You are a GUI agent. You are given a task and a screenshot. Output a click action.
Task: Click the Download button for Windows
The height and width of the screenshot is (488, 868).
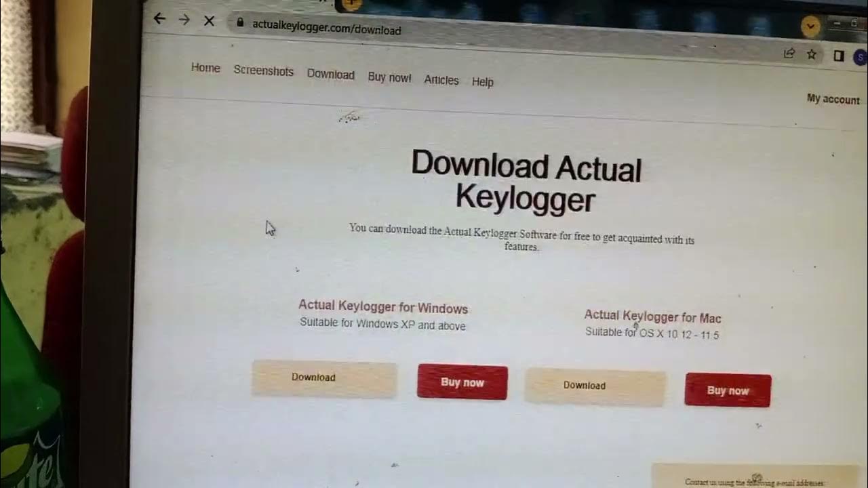324,378
